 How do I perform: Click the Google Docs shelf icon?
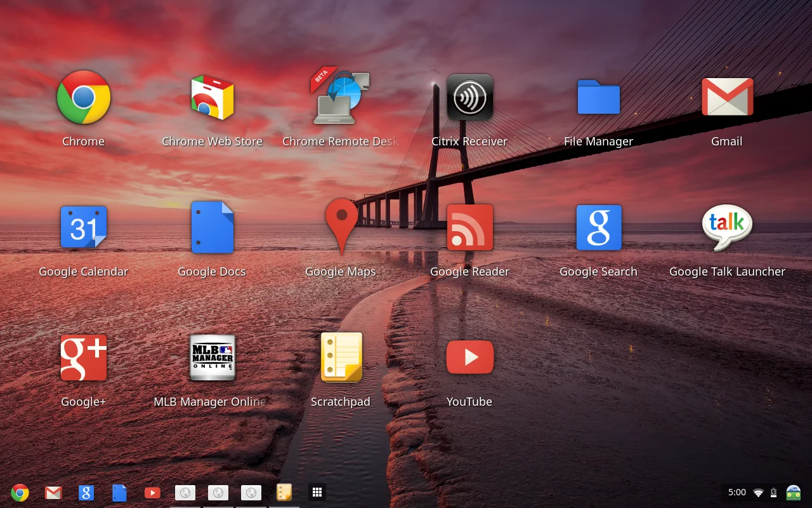click(119, 492)
